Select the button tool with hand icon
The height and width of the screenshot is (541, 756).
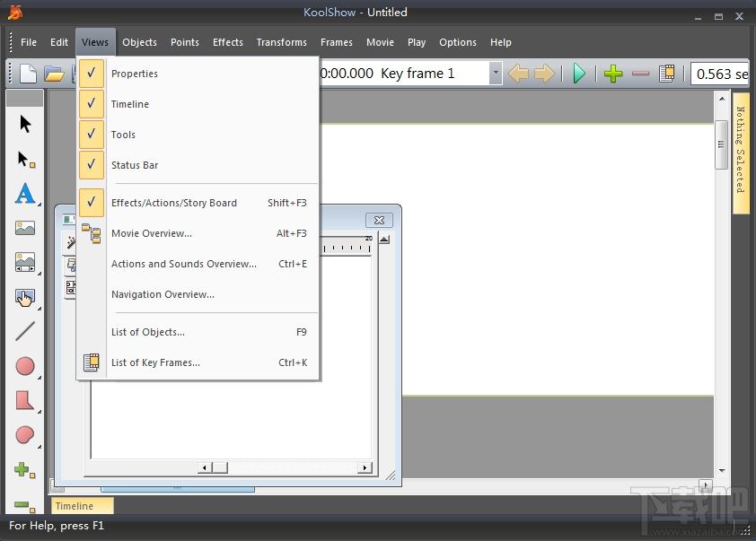coord(25,297)
